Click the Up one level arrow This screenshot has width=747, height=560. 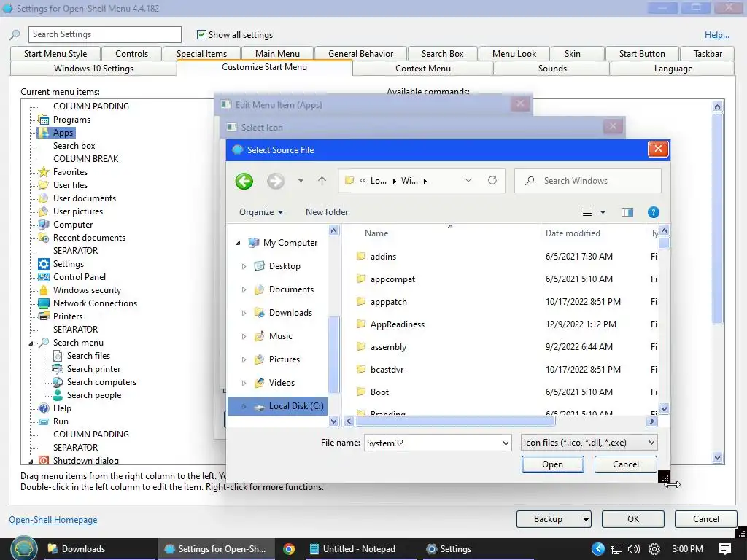[x=322, y=181]
